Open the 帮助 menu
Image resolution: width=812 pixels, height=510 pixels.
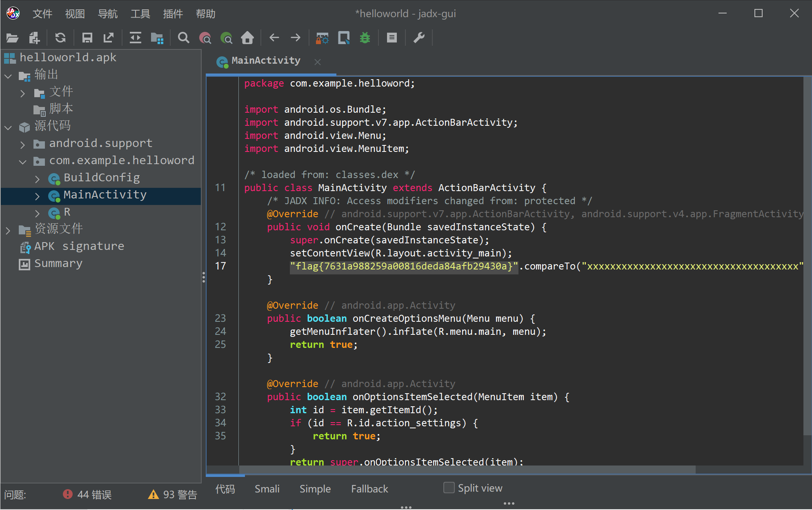pos(206,14)
